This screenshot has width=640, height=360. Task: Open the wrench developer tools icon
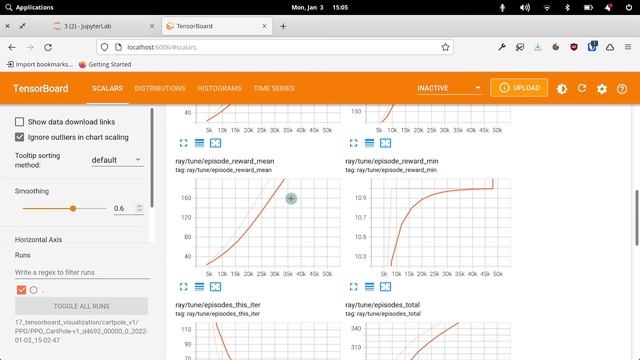502,47
